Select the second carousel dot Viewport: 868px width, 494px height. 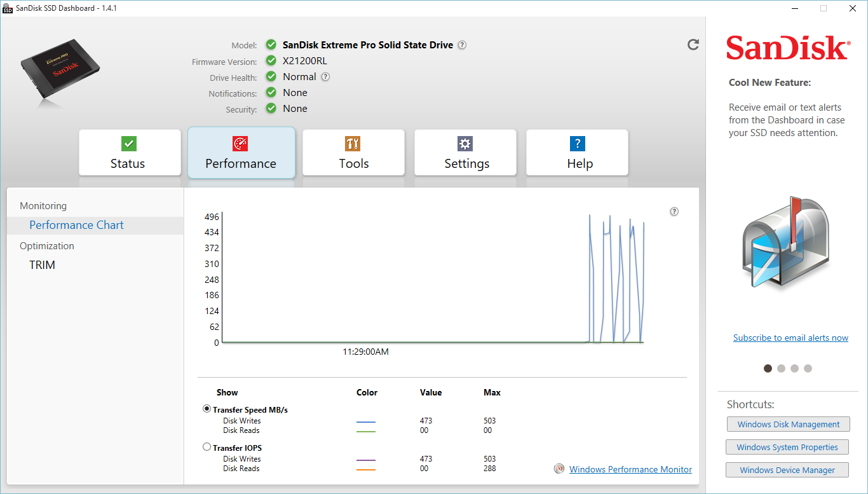coord(781,368)
